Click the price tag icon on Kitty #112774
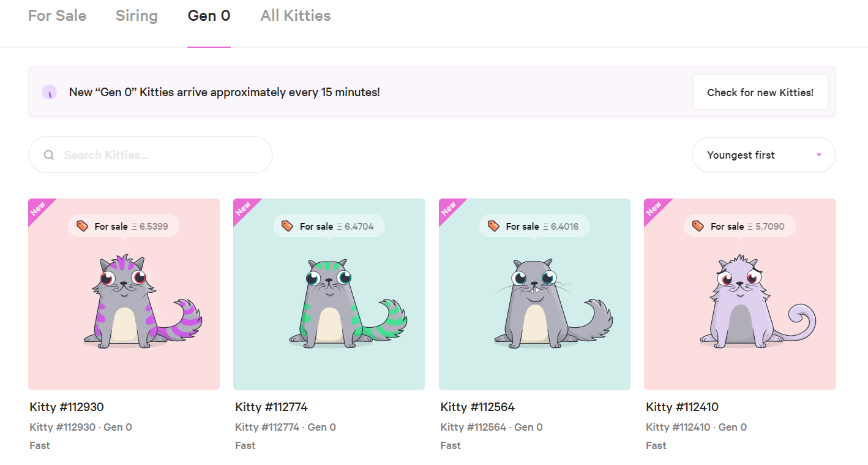 click(x=287, y=226)
